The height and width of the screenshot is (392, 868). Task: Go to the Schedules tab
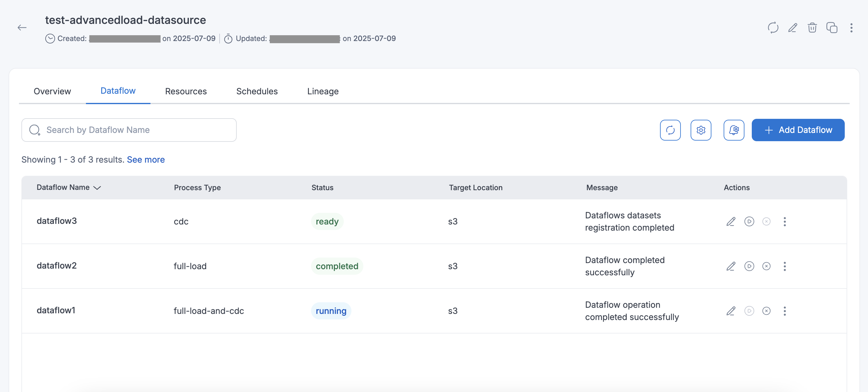(x=257, y=91)
